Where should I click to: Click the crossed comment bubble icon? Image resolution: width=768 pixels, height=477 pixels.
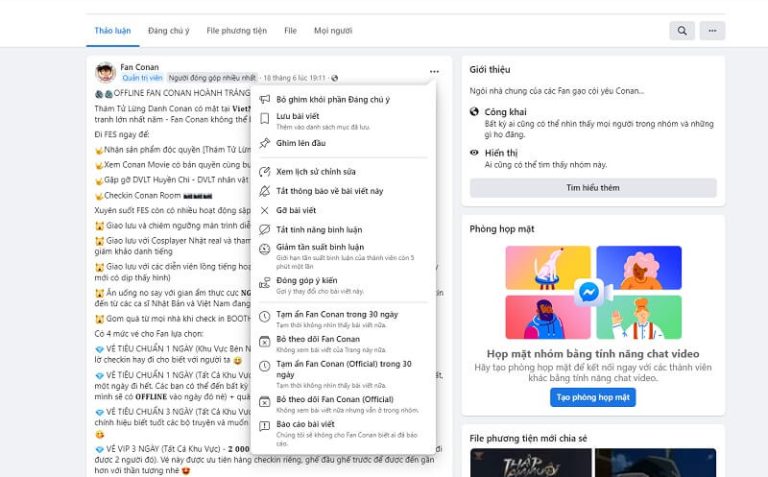click(x=264, y=230)
